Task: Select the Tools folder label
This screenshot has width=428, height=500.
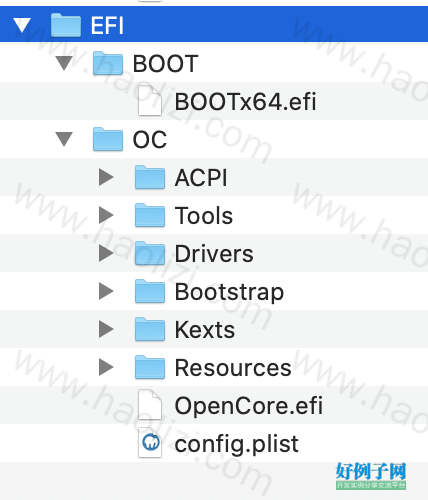Action: pyautogui.click(x=204, y=216)
